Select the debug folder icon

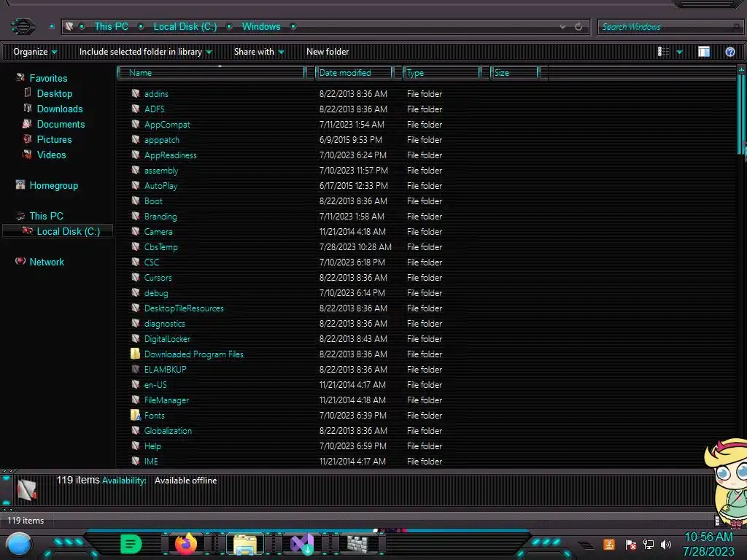[135, 292]
